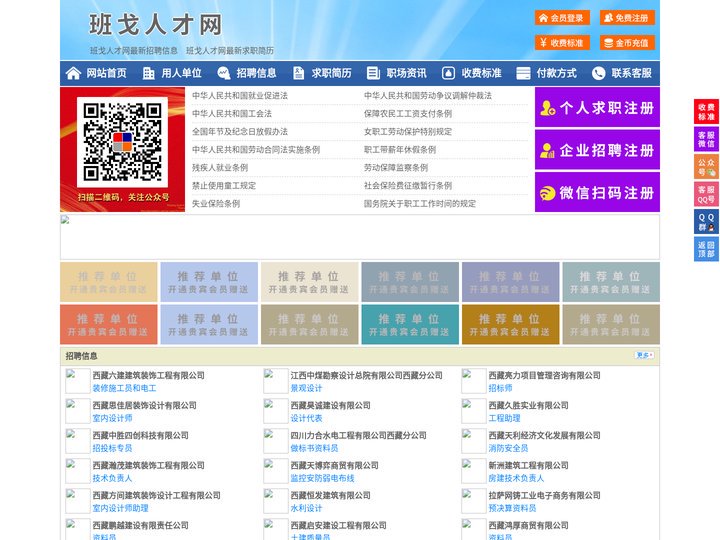The image size is (720, 540).
Task: Click the chart icon beside 招聘信息
Action: coord(224,73)
